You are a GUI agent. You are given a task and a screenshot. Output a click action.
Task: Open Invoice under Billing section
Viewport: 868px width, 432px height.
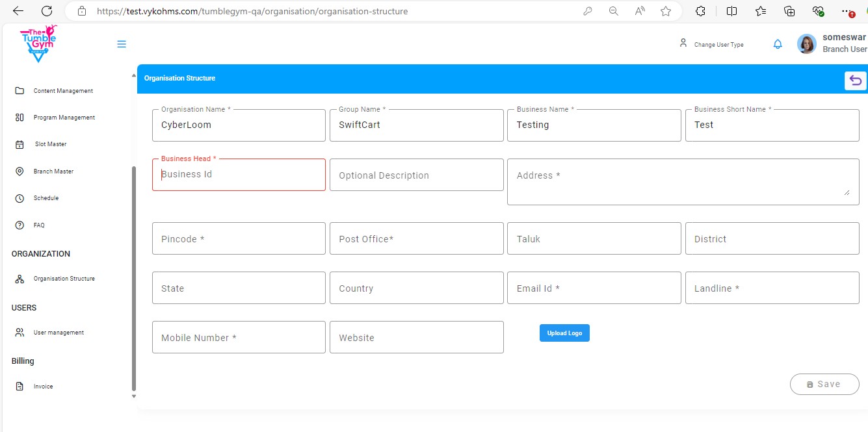pos(43,387)
